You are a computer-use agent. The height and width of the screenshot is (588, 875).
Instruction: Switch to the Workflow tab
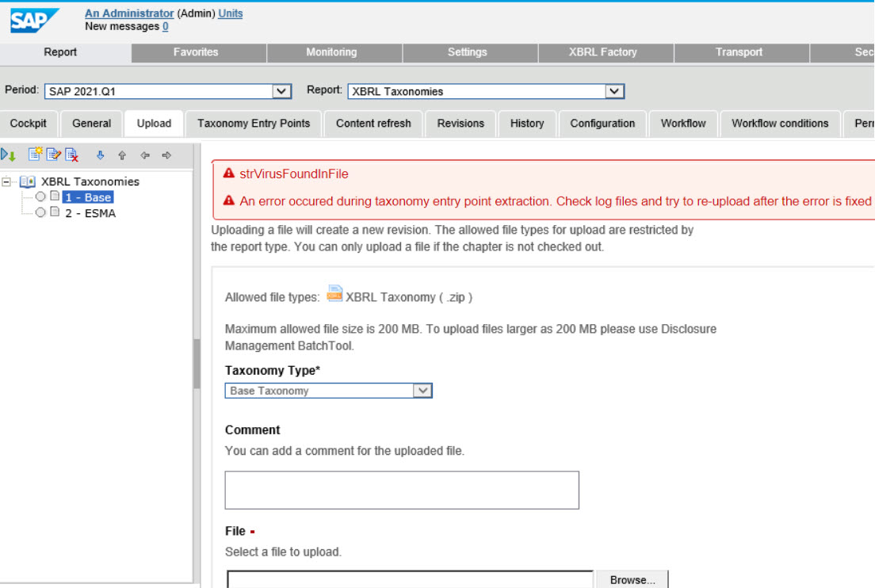683,124
